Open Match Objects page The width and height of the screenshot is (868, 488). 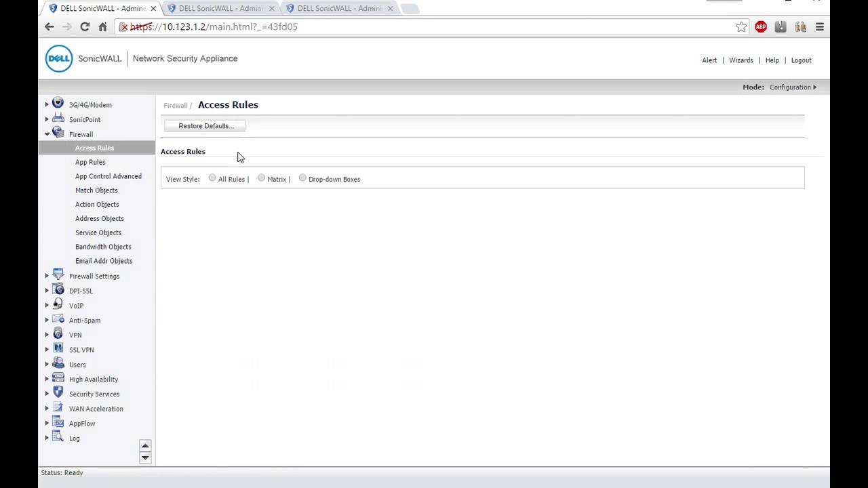pyautogui.click(x=96, y=190)
